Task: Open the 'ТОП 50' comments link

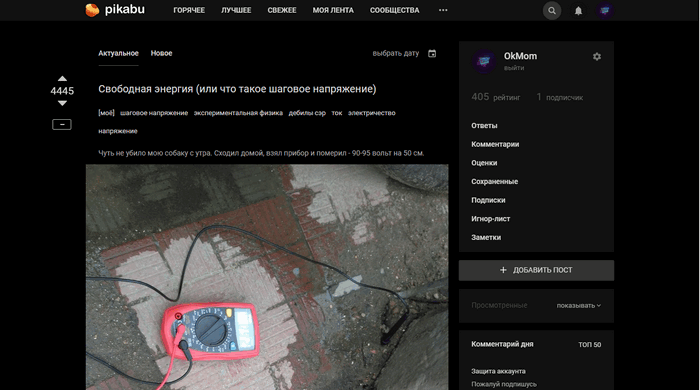Action: [x=589, y=344]
